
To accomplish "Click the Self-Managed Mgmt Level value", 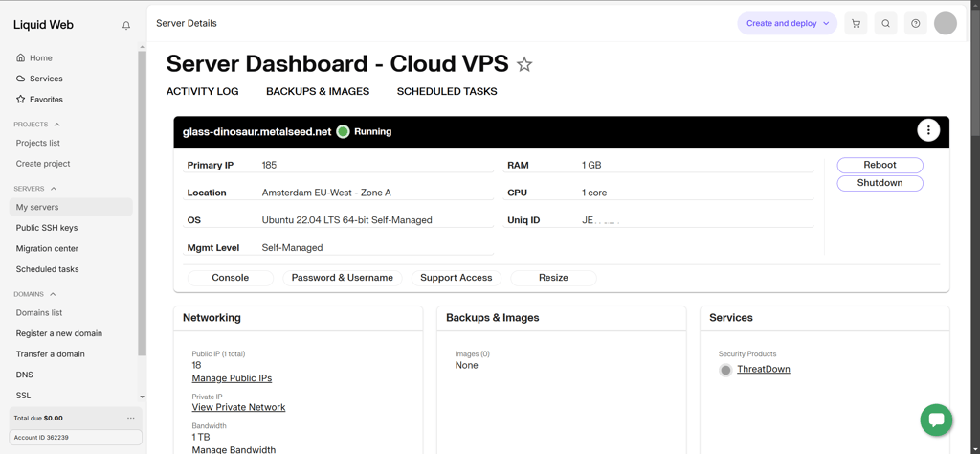I will [293, 248].
